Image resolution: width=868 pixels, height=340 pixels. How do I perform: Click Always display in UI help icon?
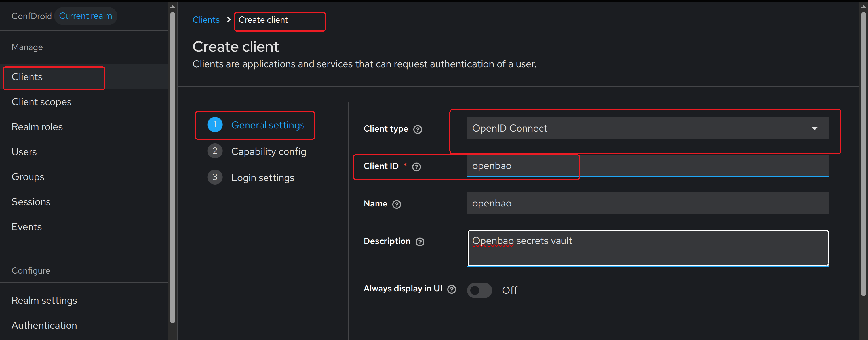coord(452,289)
